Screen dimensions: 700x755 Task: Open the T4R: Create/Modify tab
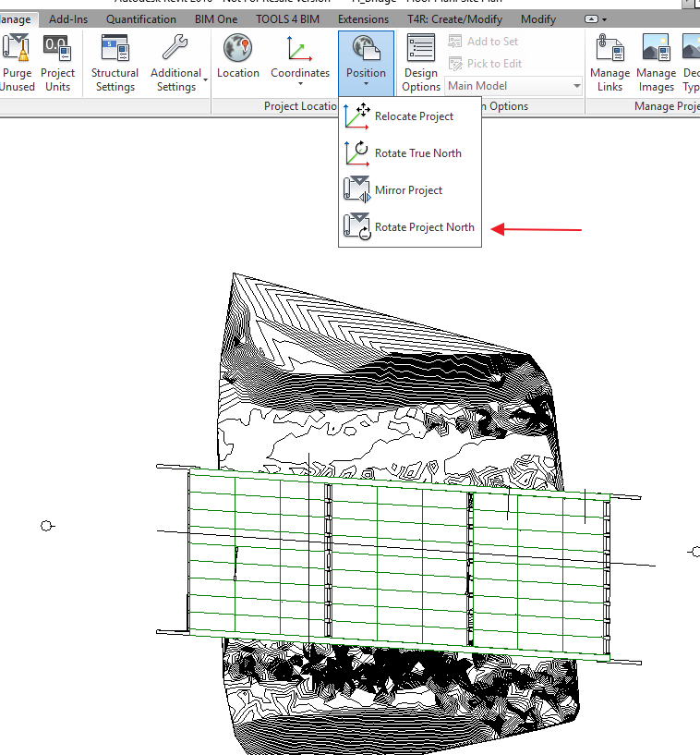(x=454, y=19)
